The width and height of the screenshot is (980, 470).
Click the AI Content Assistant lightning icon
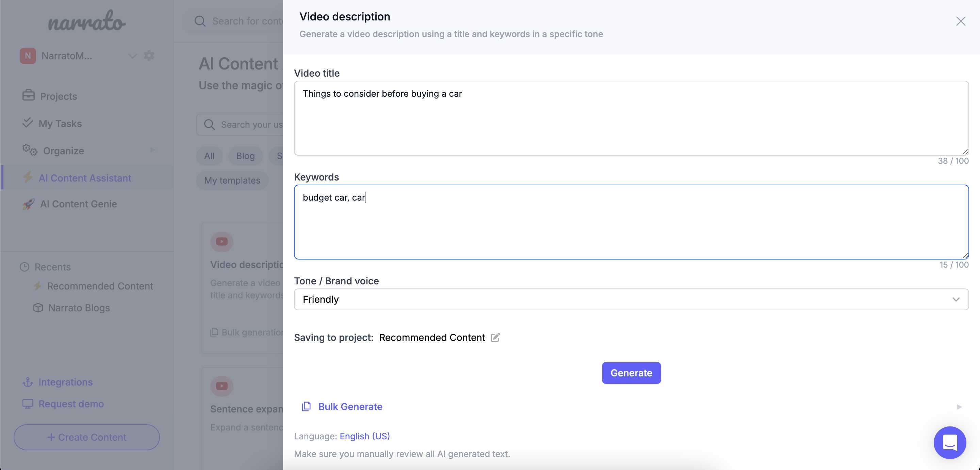(x=28, y=177)
